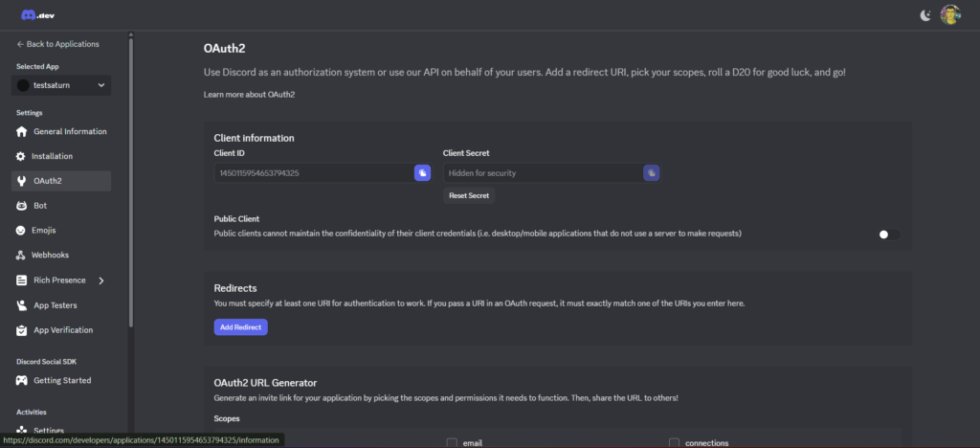Copy the Client ID with copy icon

point(422,172)
